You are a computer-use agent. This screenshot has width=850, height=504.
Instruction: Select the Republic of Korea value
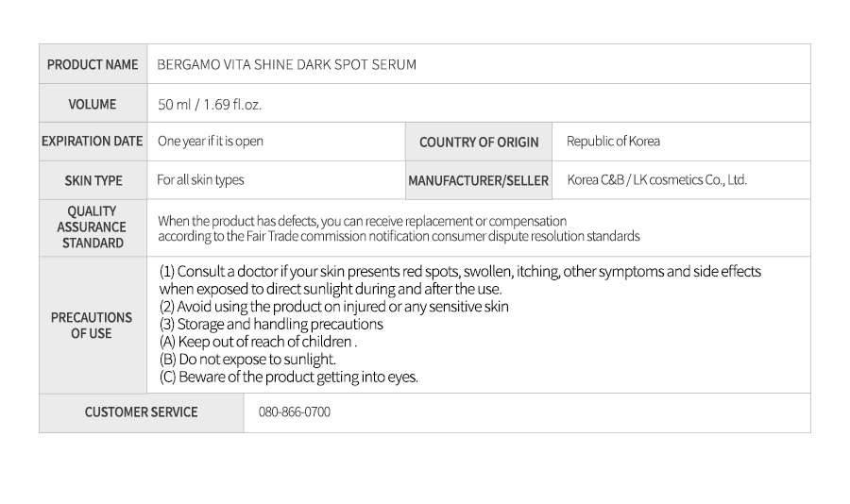613,141
